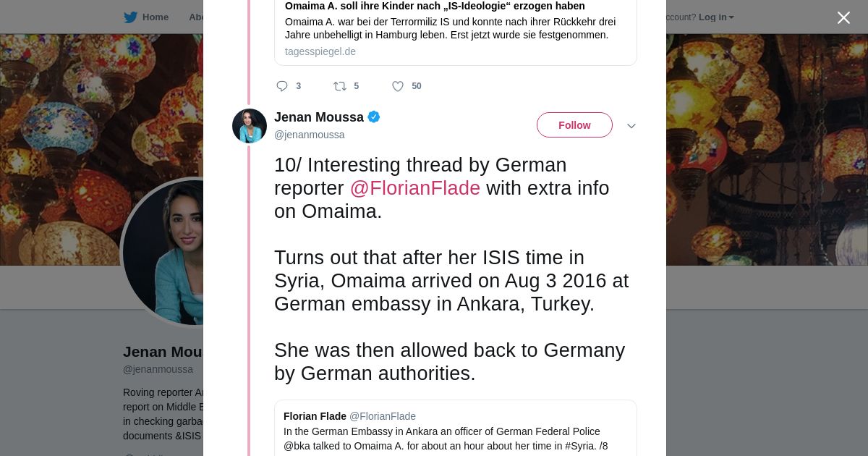This screenshot has width=868, height=456.
Task: Click the retweet arrows icon
Action: tap(340, 86)
